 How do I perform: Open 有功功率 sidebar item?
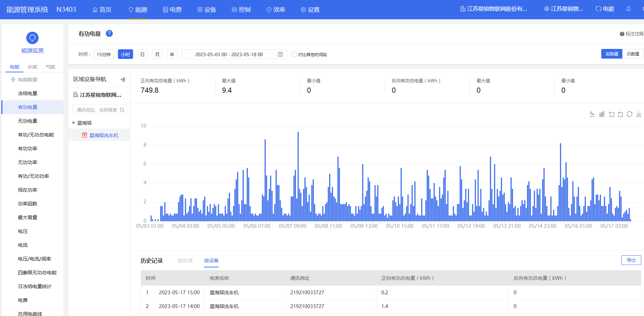(x=32, y=149)
